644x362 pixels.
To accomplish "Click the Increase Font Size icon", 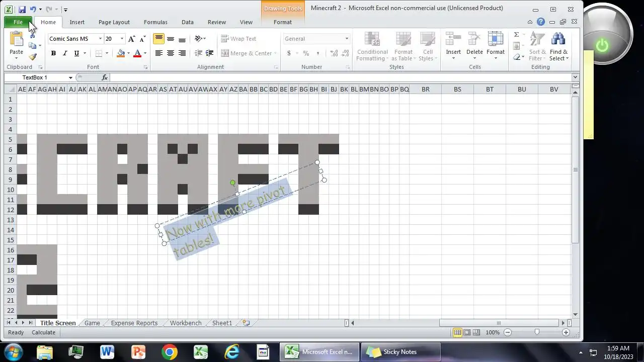I will click(131, 39).
